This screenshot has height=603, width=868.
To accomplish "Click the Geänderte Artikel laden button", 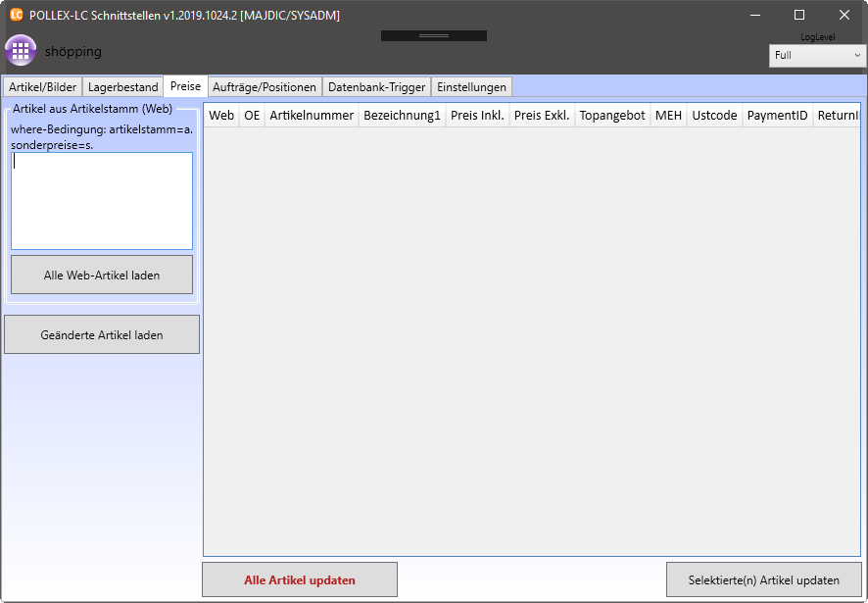I will (102, 334).
